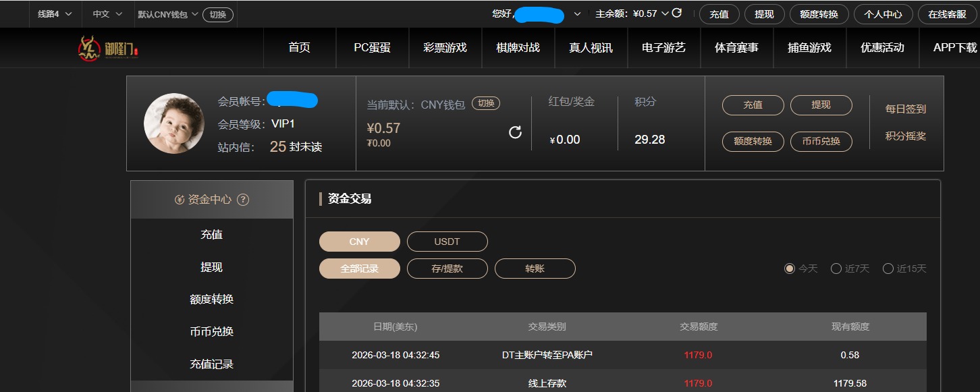Select the 近7天 radio button

click(836, 268)
